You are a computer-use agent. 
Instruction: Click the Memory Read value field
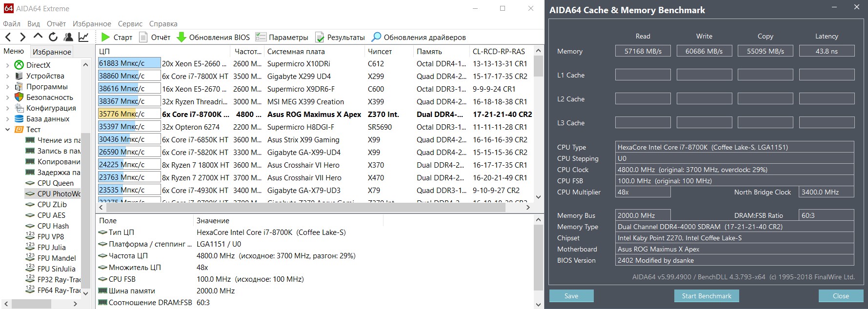coord(643,51)
